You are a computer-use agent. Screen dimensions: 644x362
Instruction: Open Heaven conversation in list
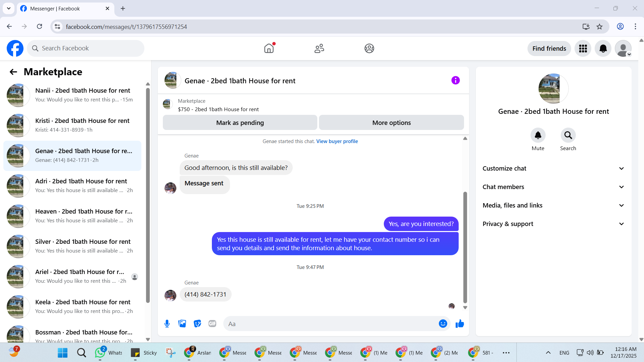pyautogui.click(x=72, y=216)
